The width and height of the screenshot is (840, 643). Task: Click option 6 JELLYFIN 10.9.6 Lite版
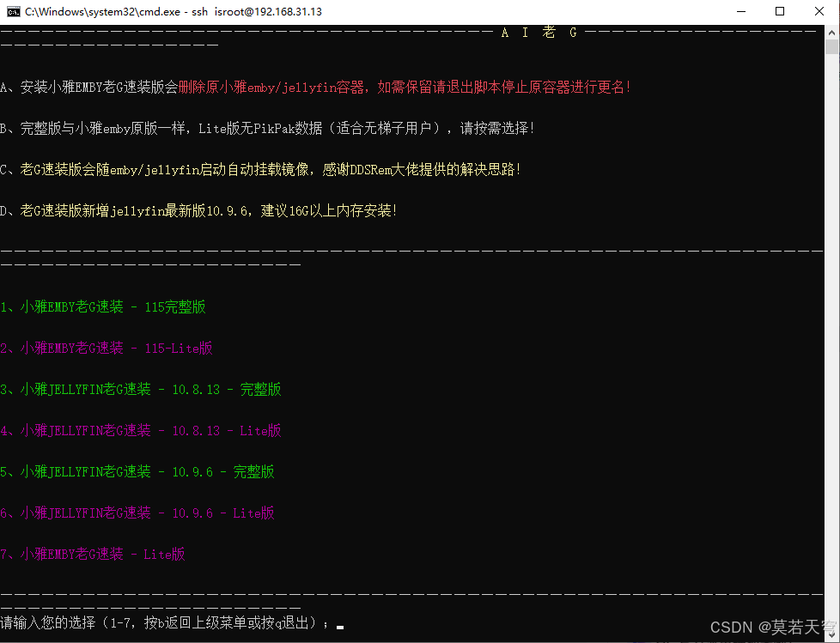pos(137,513)
